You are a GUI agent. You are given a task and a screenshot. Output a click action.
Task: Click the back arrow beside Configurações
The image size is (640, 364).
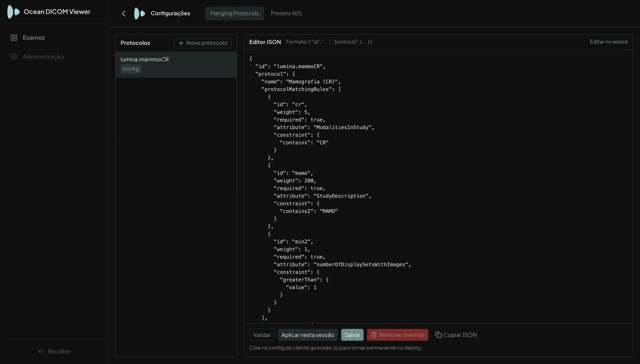point(124,14)
